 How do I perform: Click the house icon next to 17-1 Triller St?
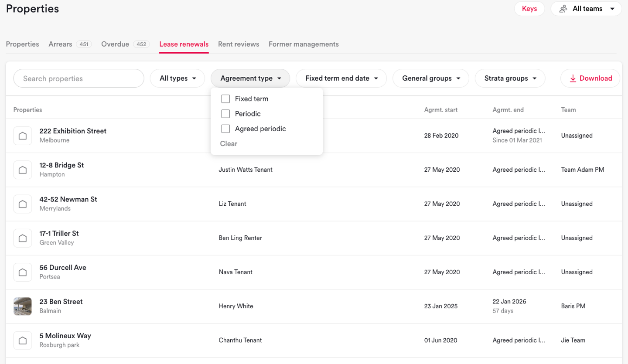pyautogui.click(x=23, y=238)
